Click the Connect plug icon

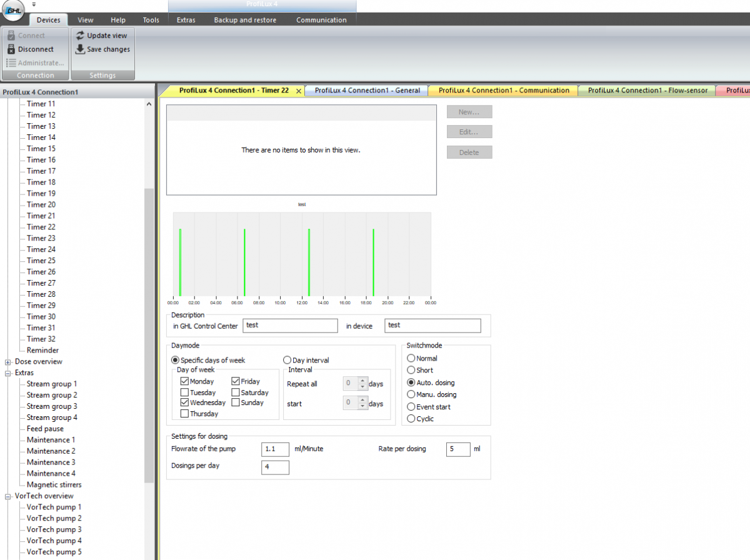point(11,36)
